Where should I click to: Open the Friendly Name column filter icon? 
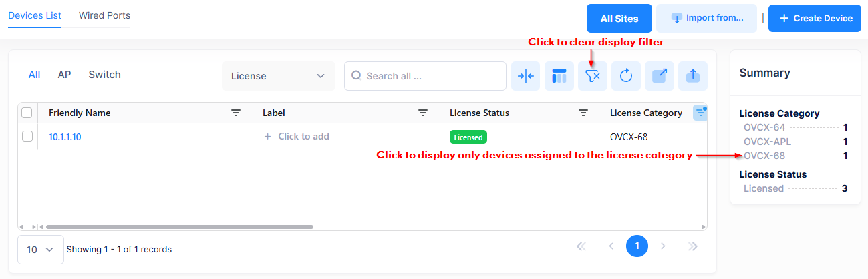(x=236, y=113)
